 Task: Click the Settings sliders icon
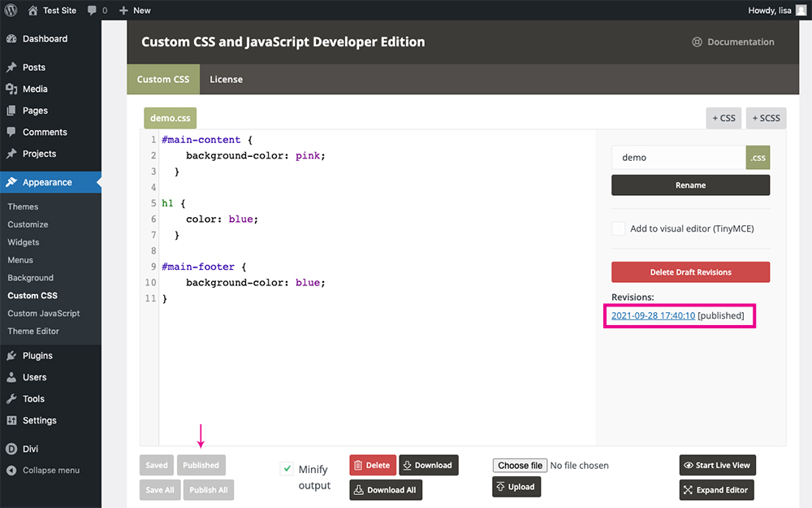(11, 420)
